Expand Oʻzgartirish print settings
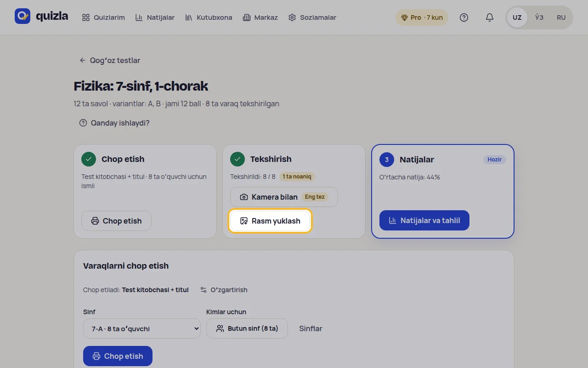This screenshot has width=588, height=368. click(224, 290)
